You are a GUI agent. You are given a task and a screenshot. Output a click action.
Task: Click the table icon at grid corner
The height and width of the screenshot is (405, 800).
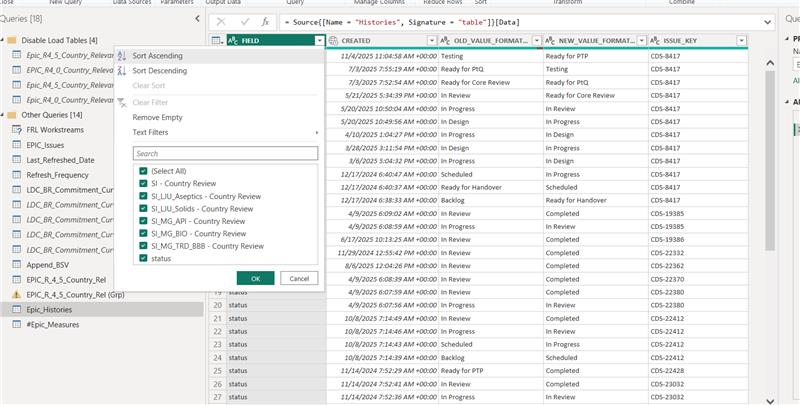(x=217, y=41)
